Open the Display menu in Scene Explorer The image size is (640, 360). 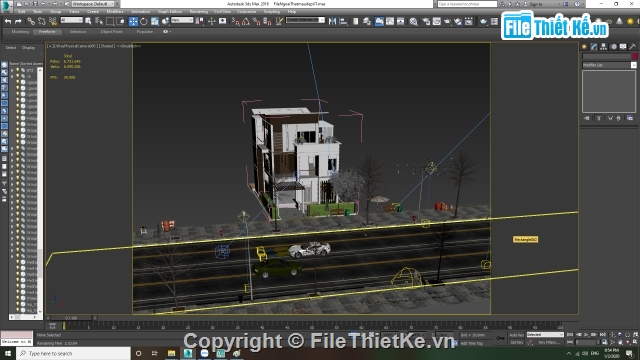click(28, 48)
